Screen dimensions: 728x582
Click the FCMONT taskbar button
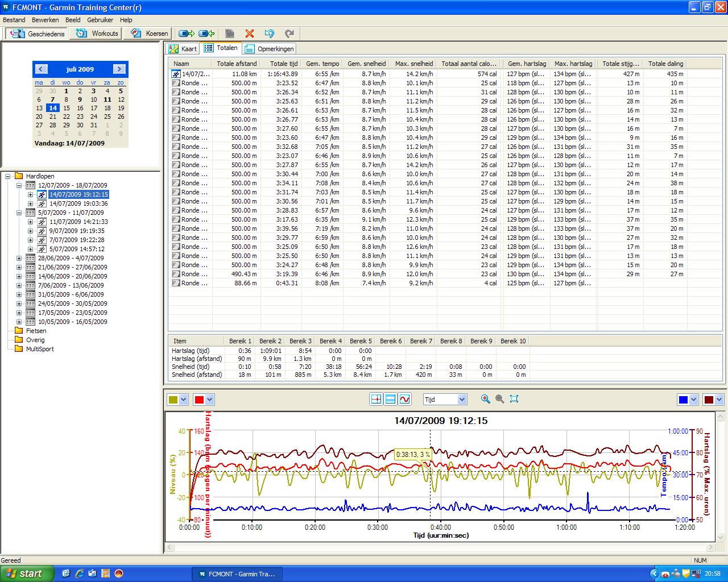tap(237, 574)
